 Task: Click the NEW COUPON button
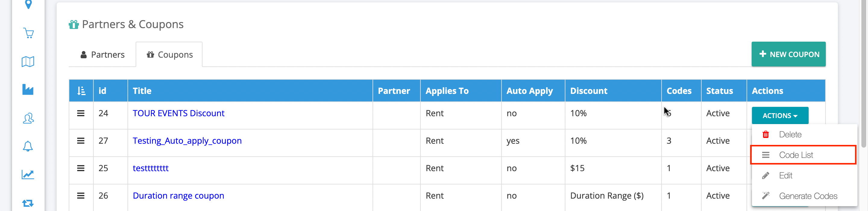(x=788, y=54)
